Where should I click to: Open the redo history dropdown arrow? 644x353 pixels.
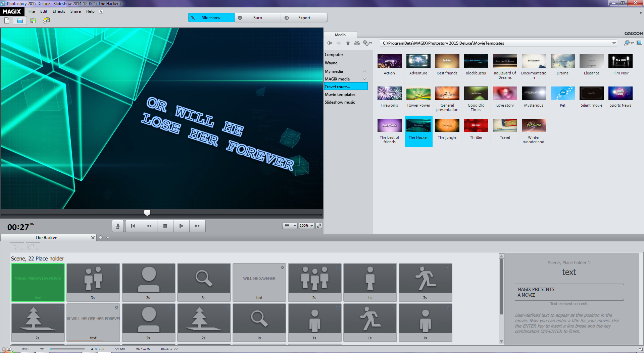point(38,249)
